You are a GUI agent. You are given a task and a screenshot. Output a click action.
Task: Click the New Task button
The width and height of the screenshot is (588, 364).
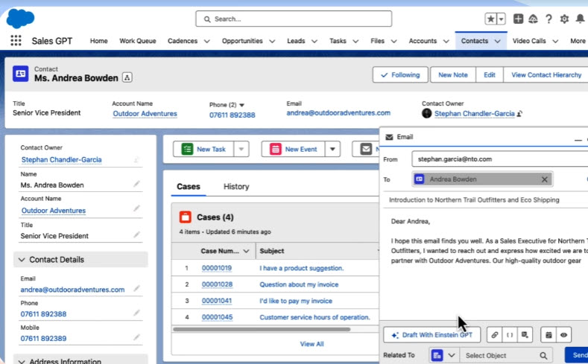point(203,149)
